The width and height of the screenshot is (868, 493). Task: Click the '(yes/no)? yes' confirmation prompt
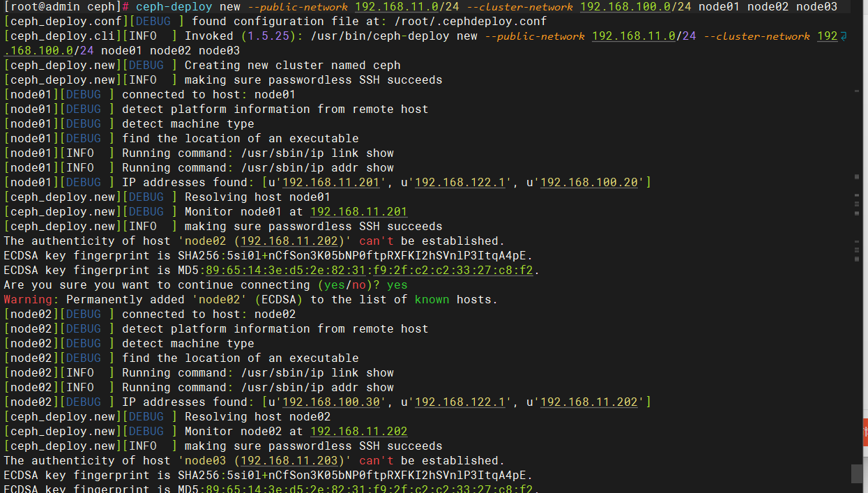click(x=363, y=285)
